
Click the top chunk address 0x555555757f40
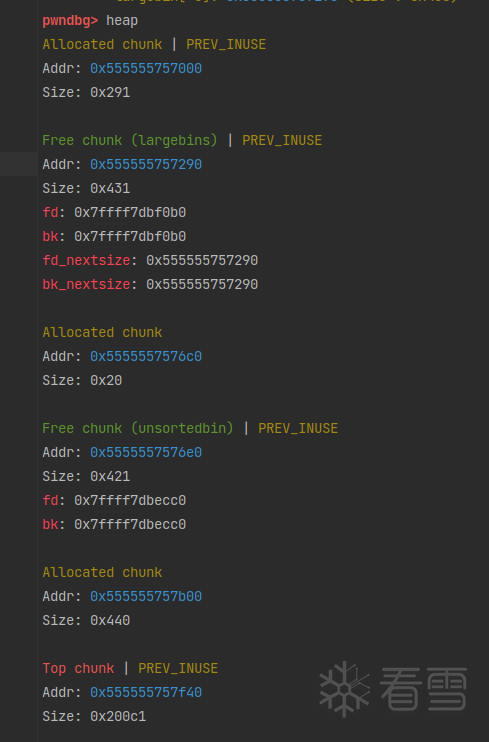pos(146,692)
